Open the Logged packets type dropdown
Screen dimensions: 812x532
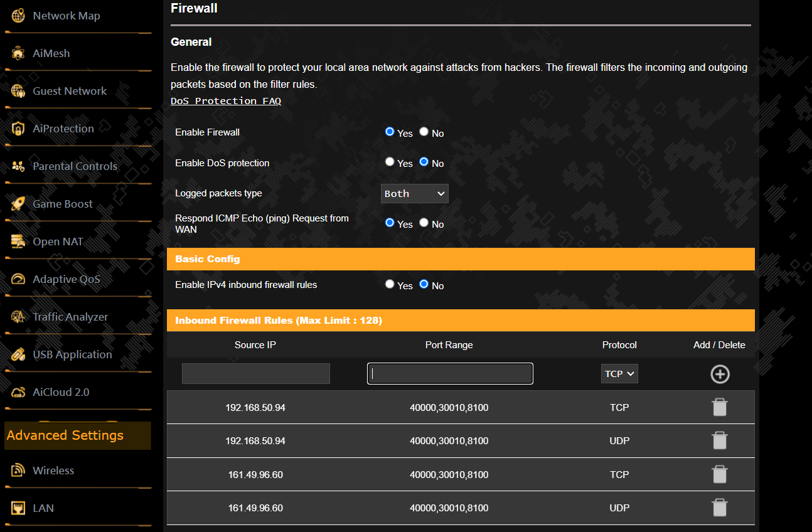[x=414, y=194]
